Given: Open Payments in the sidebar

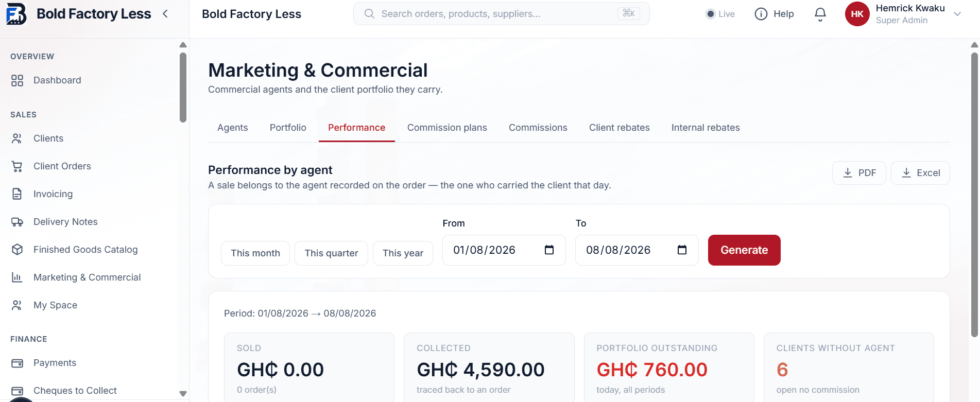Looking at the screenshot, I should click(55, 363).
